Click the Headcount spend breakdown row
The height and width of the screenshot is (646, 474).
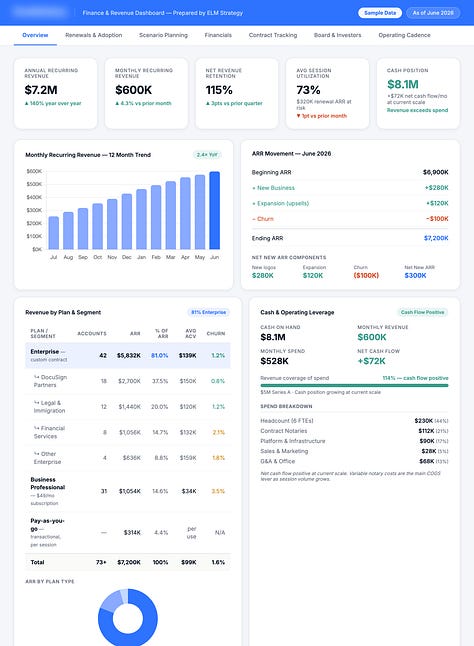coord(354,421)
